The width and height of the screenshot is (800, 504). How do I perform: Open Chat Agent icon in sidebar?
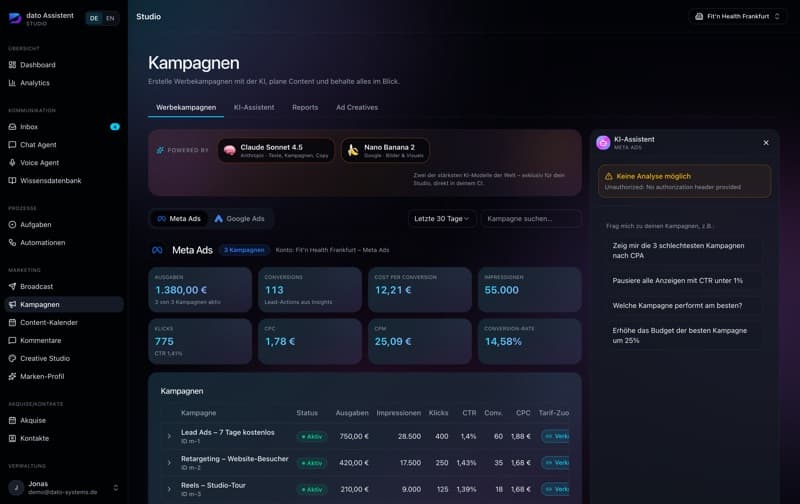(12, 144)
